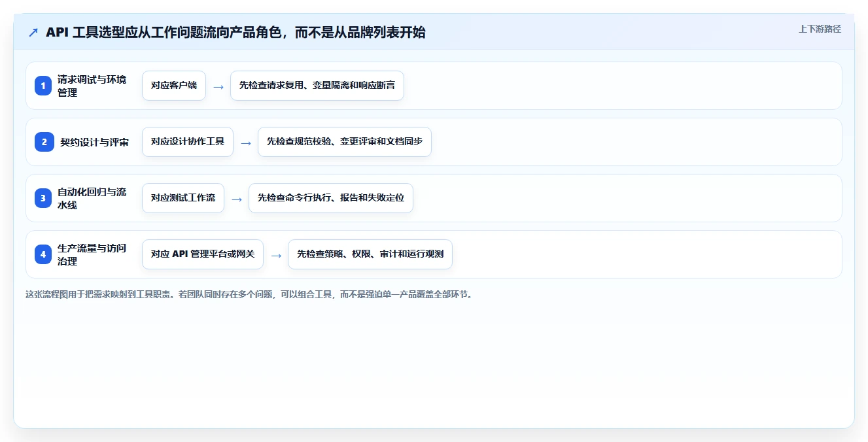Screen dimensions: 868x442
Task: Click the 先检查规范校验、变更评审和文档同步 box
Action: click(345, 142)
